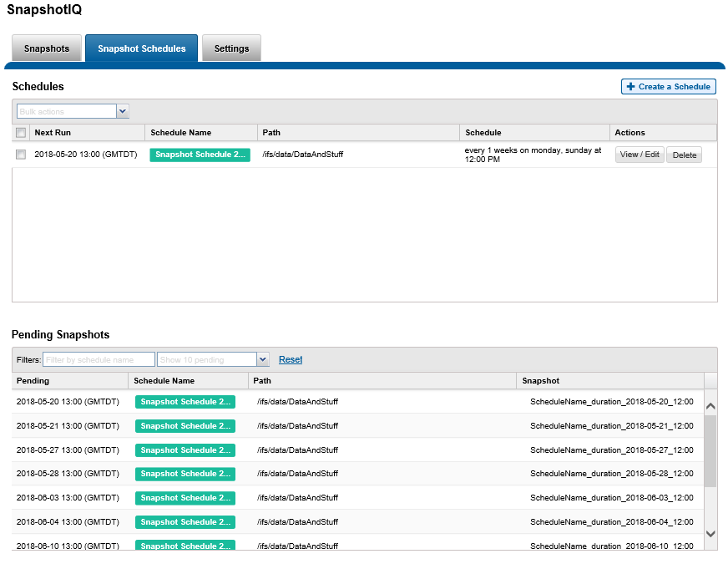
Task: Open the Show 10 pending dropdown
Action: tap(213, 358)
